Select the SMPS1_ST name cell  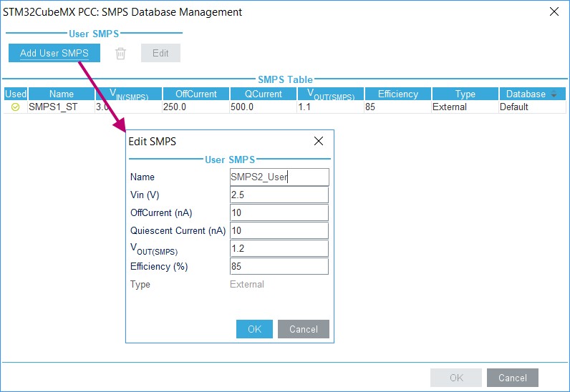point(61,107)
